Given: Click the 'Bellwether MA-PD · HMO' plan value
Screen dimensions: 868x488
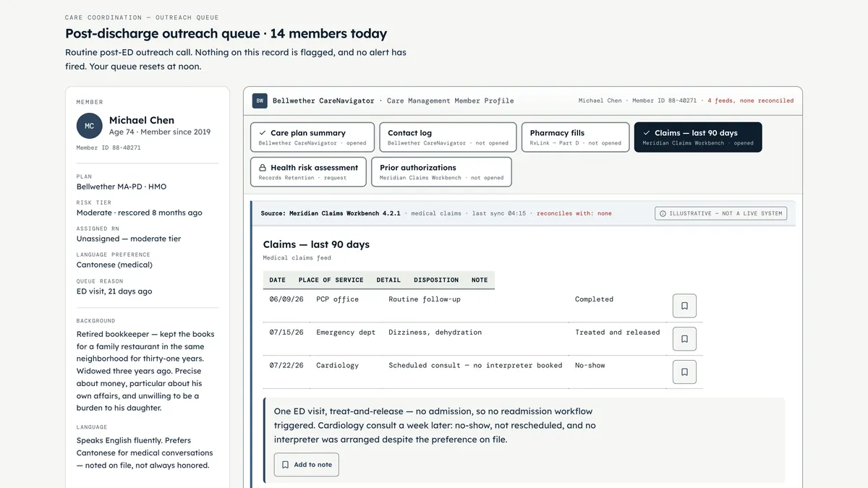Looking at the screenshot, I should [122, 187].
